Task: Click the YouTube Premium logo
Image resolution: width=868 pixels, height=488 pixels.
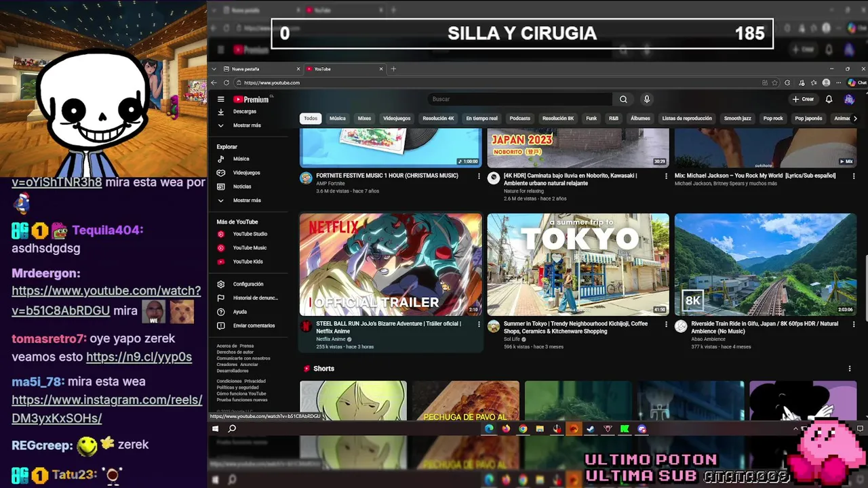Action: [251, 99]
